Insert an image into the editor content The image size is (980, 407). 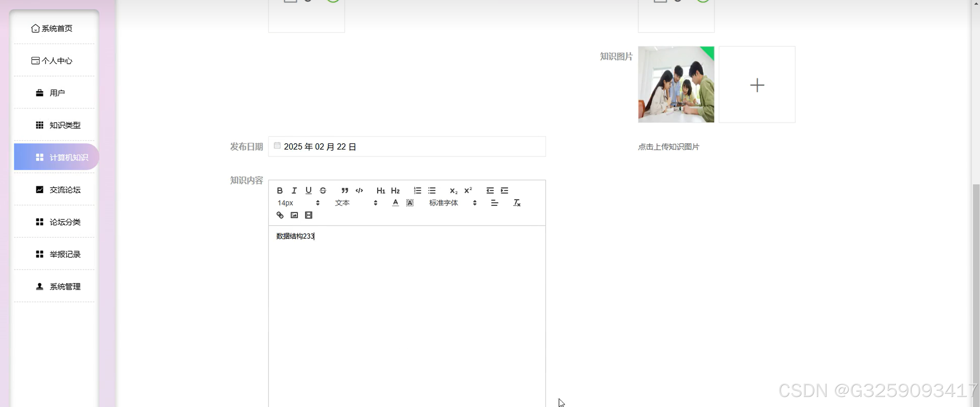tap(294, 215)
